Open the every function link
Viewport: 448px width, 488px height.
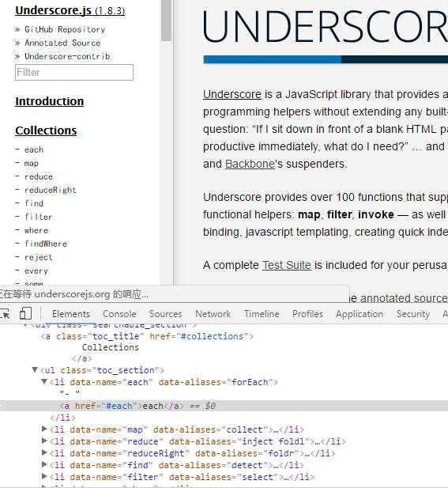click(x=36, y=270)
